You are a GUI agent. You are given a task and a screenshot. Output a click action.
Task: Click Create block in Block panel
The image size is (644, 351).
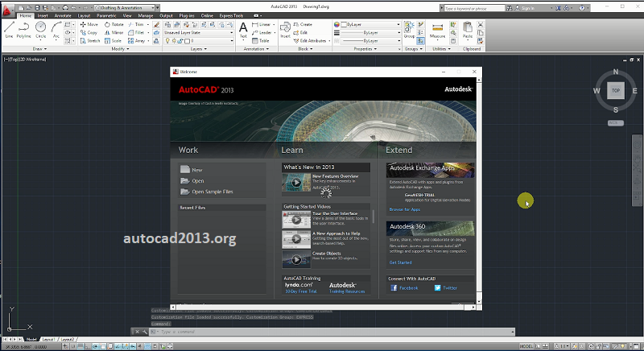pyautogui.click(x=303, y=24)
